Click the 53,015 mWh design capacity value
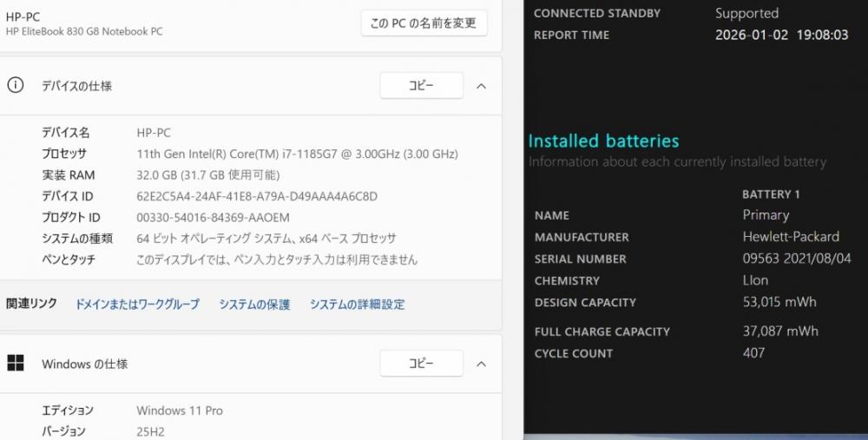 779,302
